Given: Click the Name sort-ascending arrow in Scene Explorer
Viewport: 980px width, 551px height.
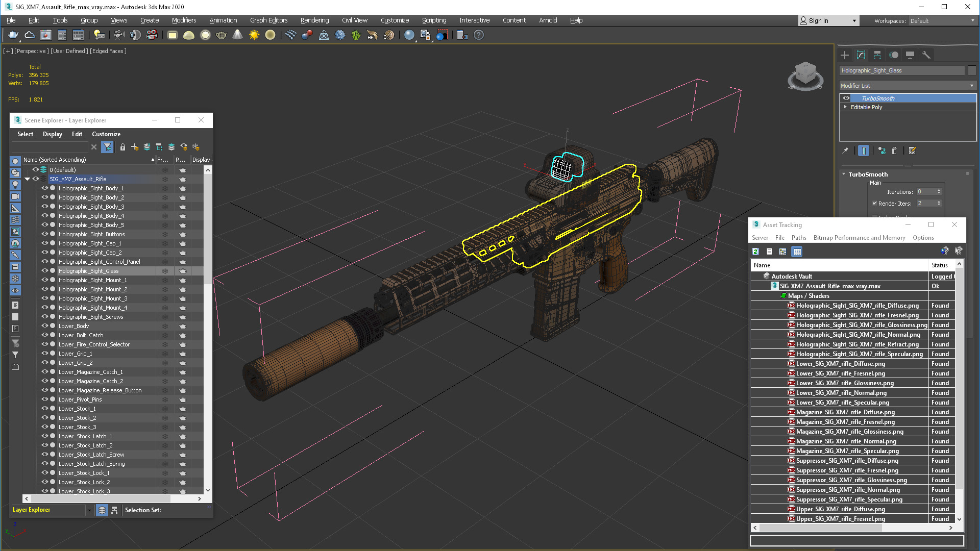Looking at the screenshot, I should coord(153,160).
